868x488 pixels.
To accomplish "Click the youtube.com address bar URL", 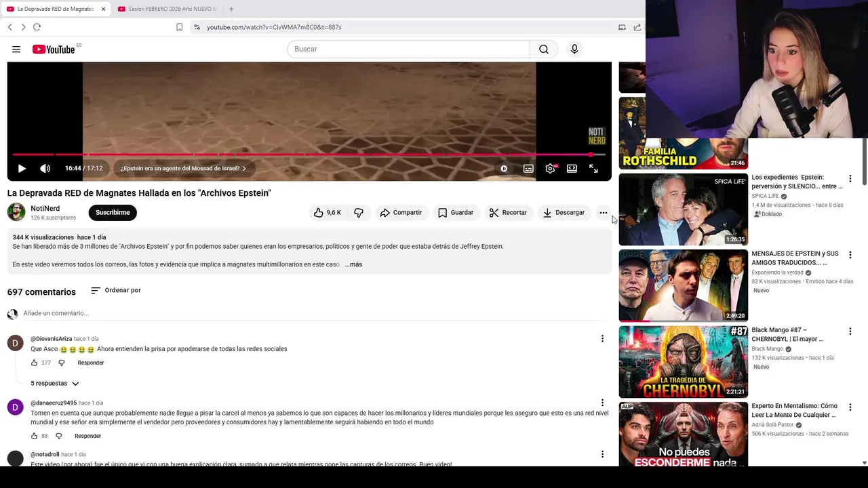I will click(274, 27).
